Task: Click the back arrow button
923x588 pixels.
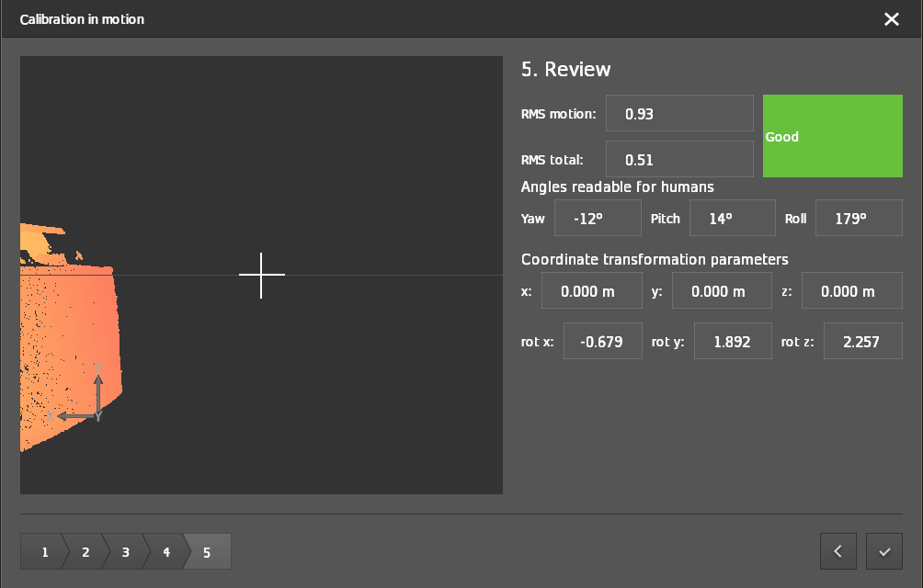Action: click(838, 551)
